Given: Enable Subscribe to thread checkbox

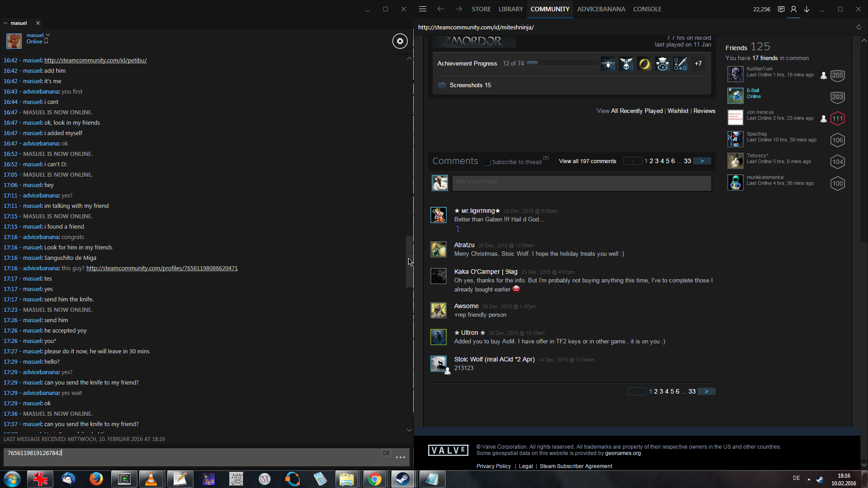Looking at the screenshot, I should pyautogui.click(x=487, y=162).
